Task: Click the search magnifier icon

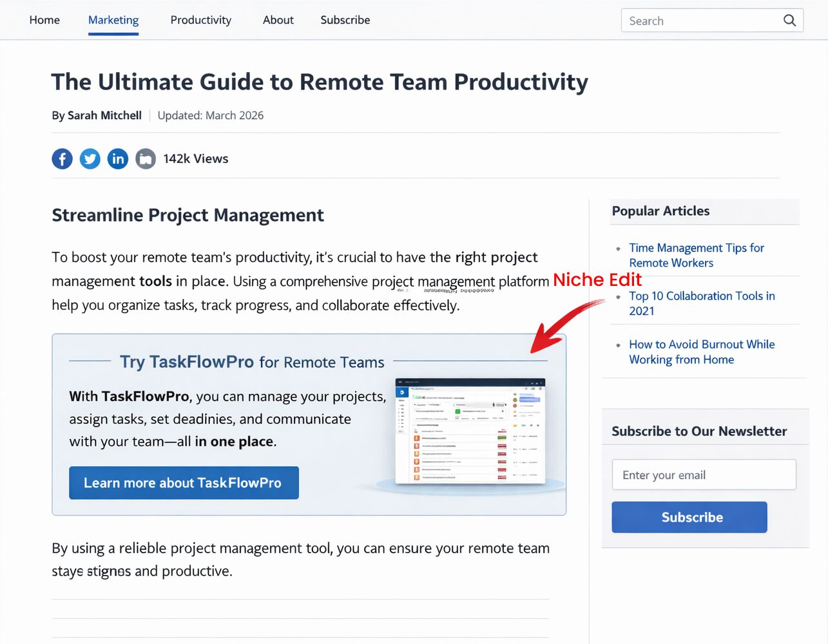Action: (x=789, y=20)
